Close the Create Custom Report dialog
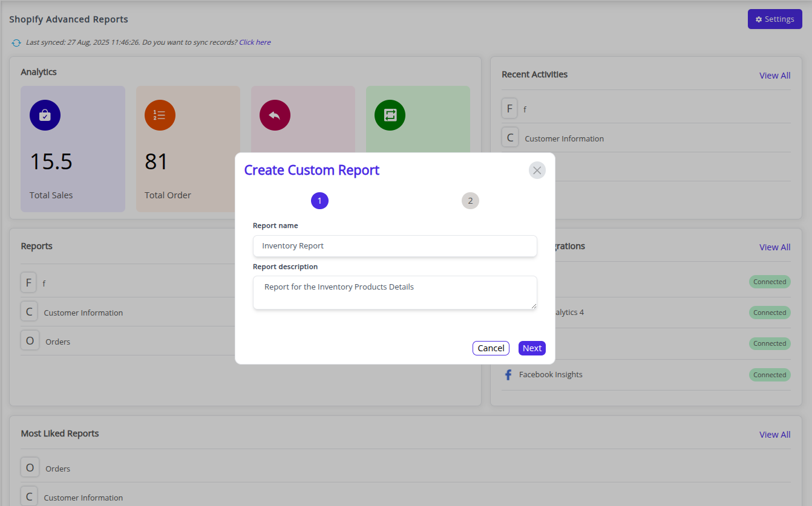The width and height of the screenshot is (812, 506). pyautogui.click(x=537, y=170)
